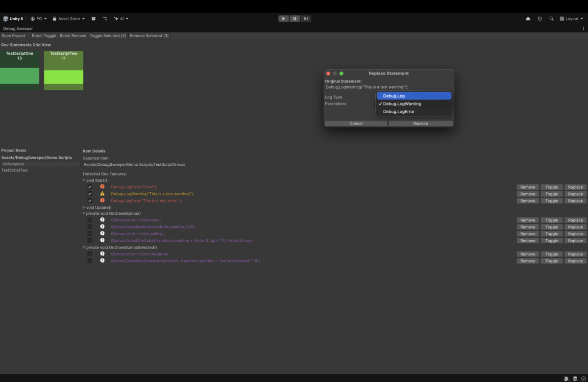Click the Debug Sweeper window tab
This screenshot has height=382, width=588.
[x=18, y=28]
